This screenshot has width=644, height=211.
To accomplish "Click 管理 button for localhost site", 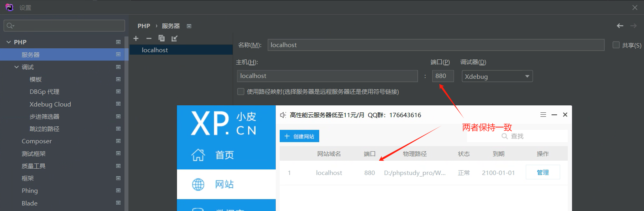I will click(543, 172).
